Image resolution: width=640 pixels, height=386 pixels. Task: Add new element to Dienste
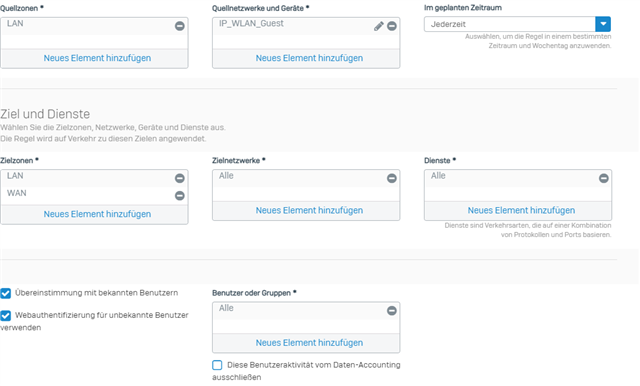521,210
